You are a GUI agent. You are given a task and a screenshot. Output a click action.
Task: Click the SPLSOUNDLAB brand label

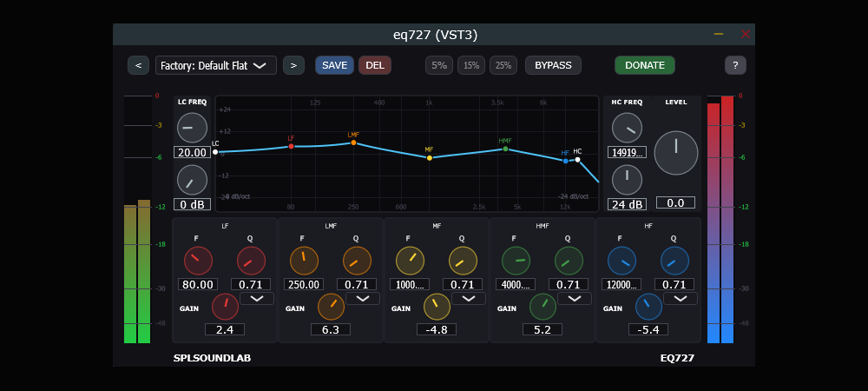pyautogui.click(x=212, y=358)
